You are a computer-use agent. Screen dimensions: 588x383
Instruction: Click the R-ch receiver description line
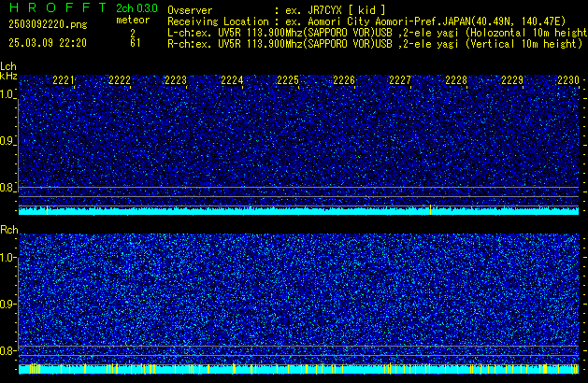375,44
